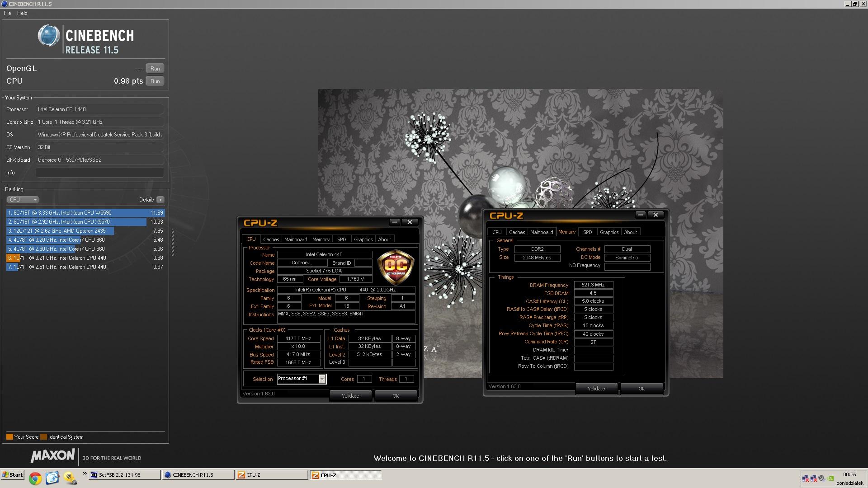Select Celeron 440 at 3.21 GHz ranking entry
Image resolution: width=868 pixels, height=488 pixels.
pyautogui.click(x=85, y=258)
